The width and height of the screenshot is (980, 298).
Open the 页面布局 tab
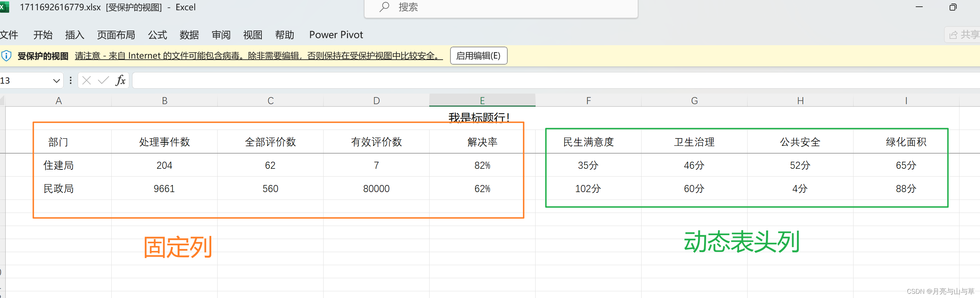116,35
